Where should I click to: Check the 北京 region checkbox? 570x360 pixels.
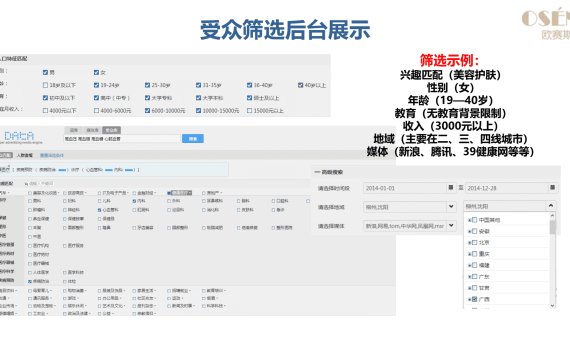tap(474, 243)
